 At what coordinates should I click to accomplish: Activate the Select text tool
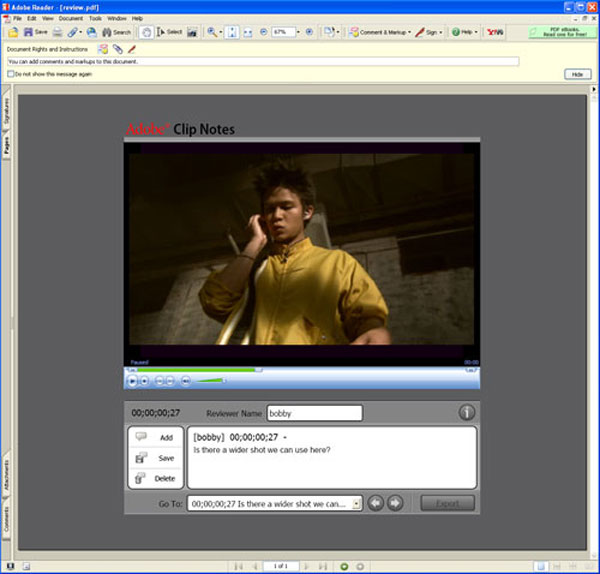click(x=169, y=32)
